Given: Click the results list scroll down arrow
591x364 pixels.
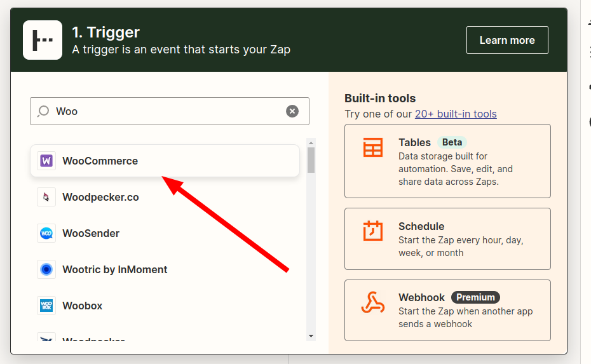Looking at the screenshot, I should (x=311, y=336).
